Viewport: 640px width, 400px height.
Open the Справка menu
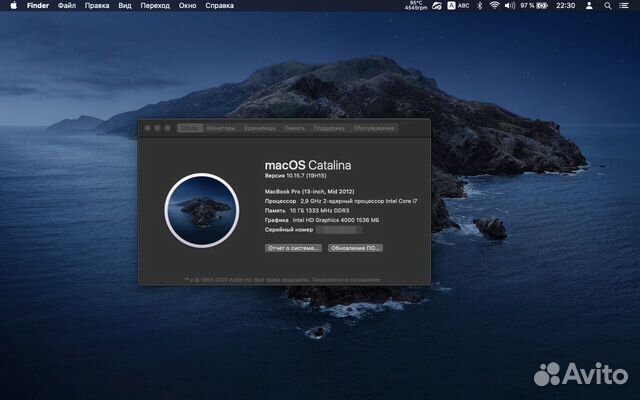tap(220, 6)
